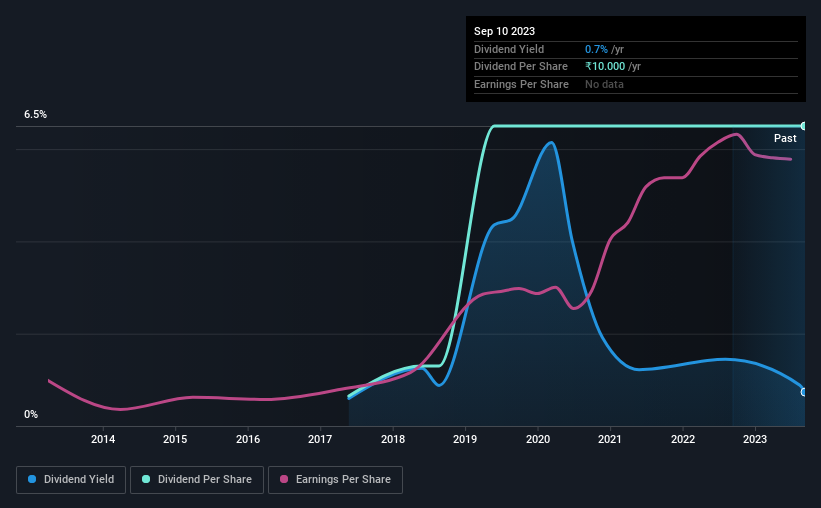Click the 2014 x-axis label
Image resolution: width=821 pixels, height=508 pixels.
coord(103,439)
